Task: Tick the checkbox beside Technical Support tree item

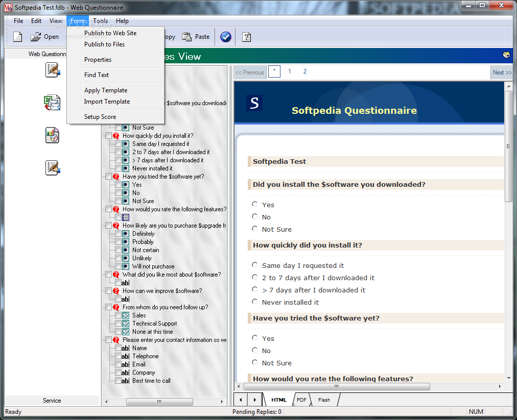Action: (x=118, y=324)
